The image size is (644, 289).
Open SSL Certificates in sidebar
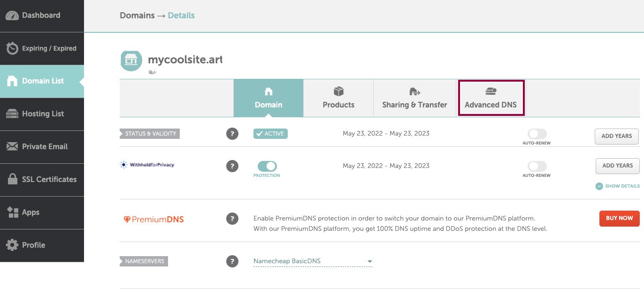click(42, 180)
